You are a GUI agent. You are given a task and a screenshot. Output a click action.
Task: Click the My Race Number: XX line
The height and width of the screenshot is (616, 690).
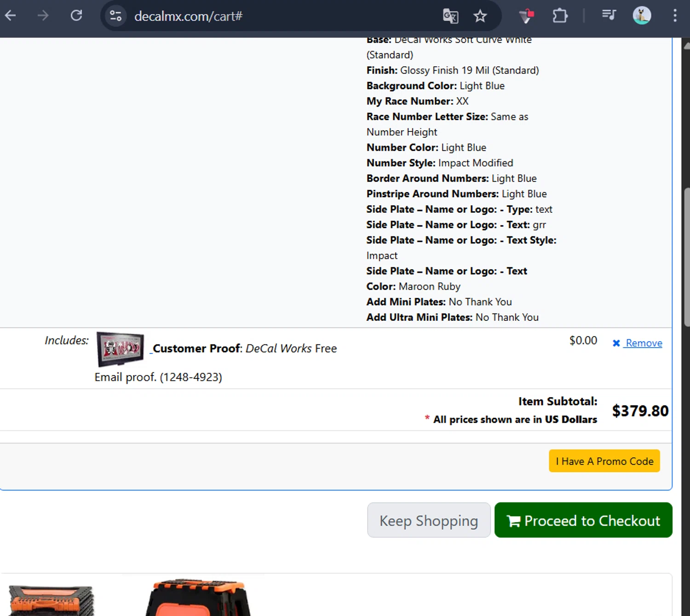pos(417,101)
